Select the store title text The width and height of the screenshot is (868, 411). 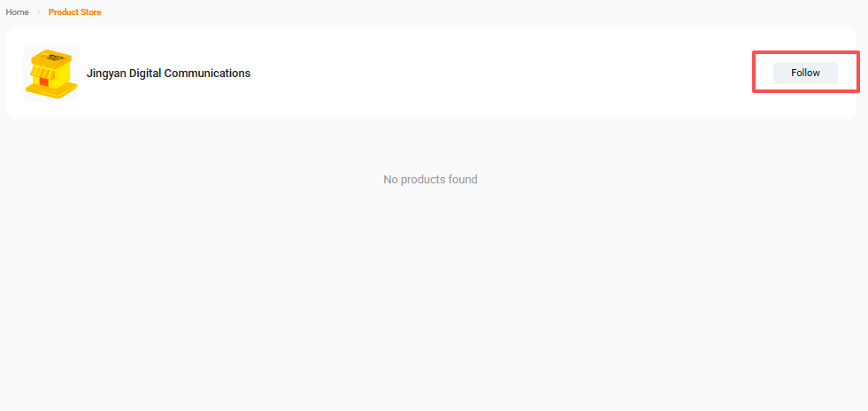click(x=168, y=74)
